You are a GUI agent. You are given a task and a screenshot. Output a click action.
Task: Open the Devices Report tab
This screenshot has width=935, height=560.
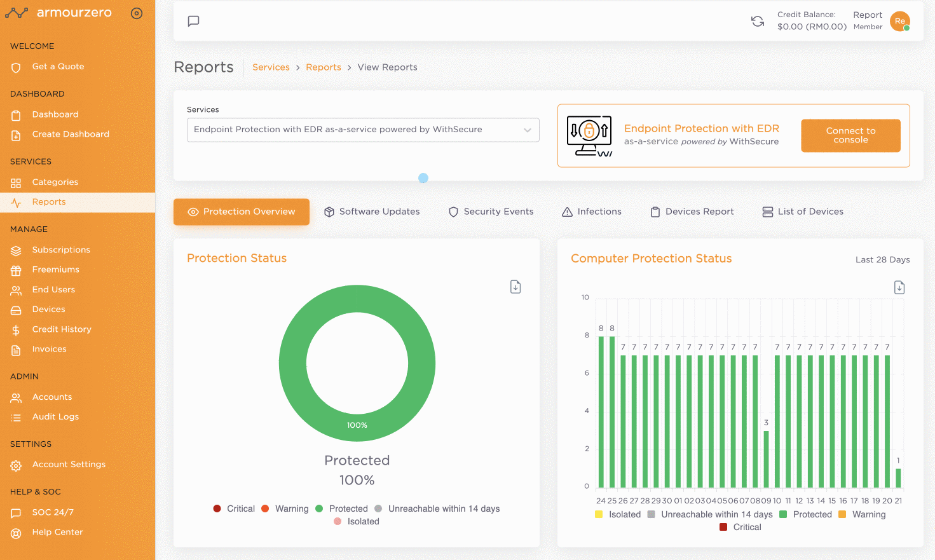tap(692, 212)
